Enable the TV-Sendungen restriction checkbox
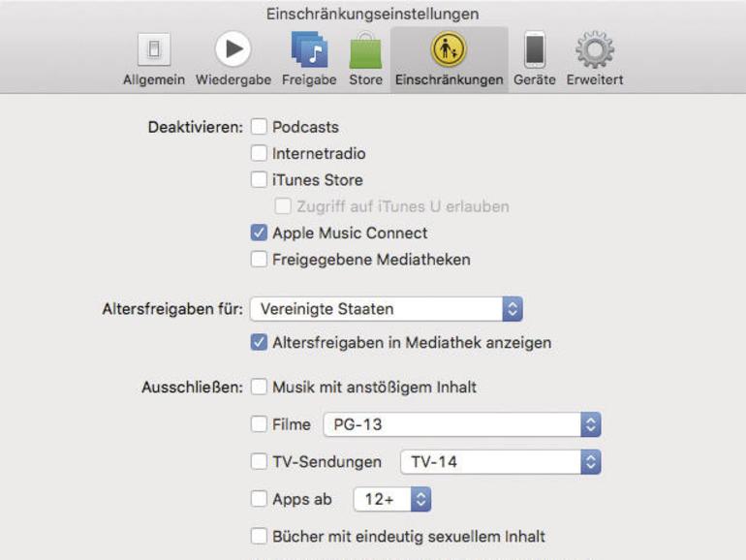The width and height of the screenshot is (746, 560). click(x=259, y=461)
